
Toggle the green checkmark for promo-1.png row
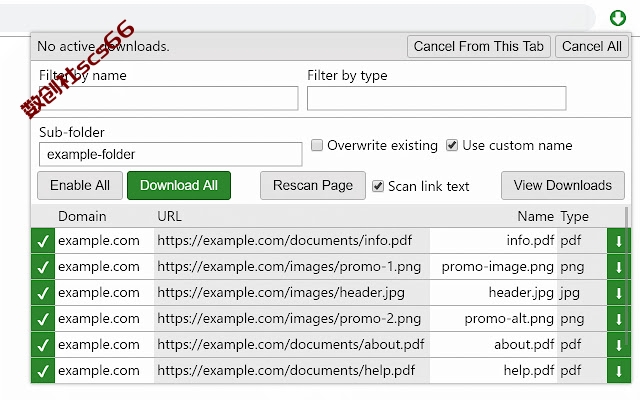pos(43,267)
